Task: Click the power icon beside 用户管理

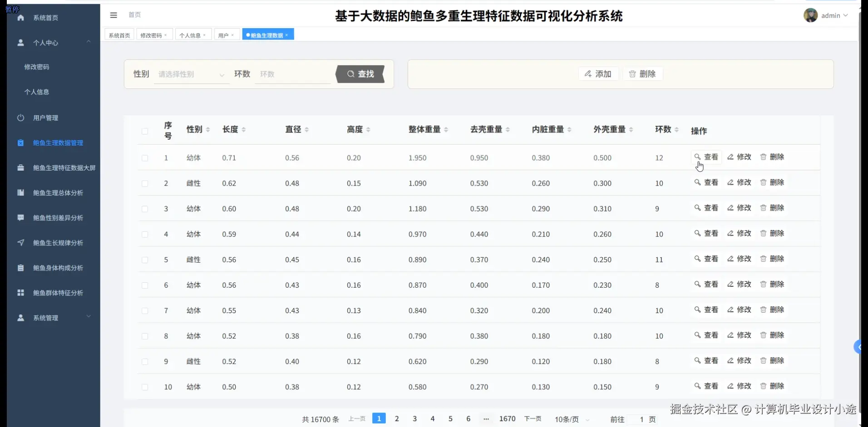Action: pyautogui.click(x=20, y=118)
